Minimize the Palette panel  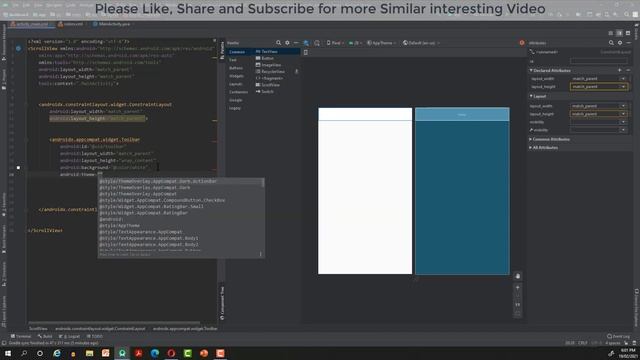pos(296,43)
